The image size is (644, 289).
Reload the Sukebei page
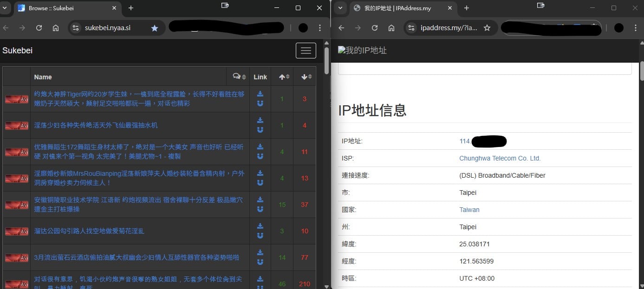tap(39, 28)
